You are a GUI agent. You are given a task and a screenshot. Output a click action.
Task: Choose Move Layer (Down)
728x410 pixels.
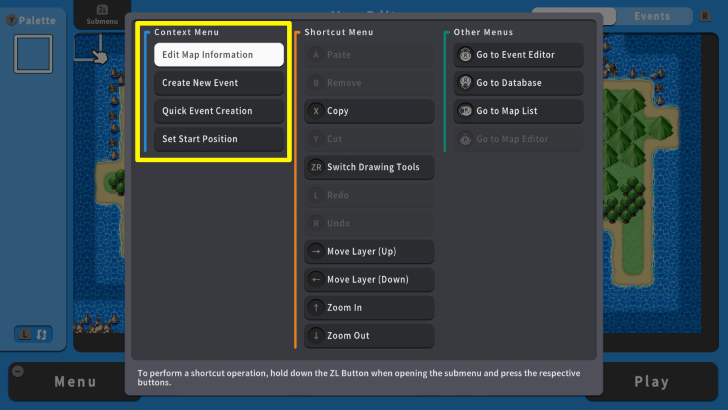pyautogui.click(x=369, y=280)
